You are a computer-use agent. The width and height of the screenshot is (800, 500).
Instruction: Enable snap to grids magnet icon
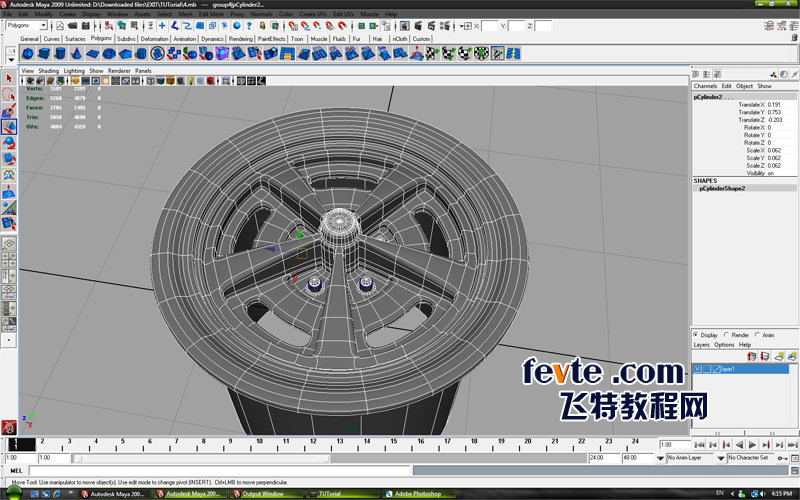[293, 26]
